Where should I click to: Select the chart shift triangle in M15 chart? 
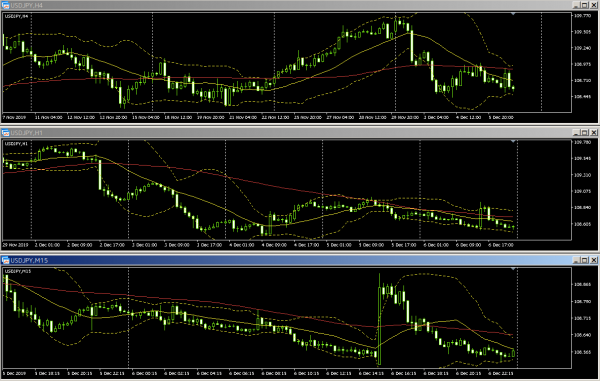tap(513, 269)
